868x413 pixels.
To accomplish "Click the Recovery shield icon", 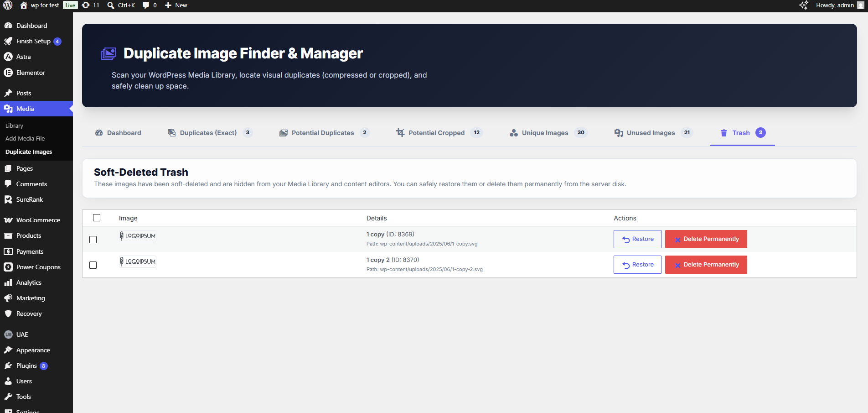I will coord(8,314).
